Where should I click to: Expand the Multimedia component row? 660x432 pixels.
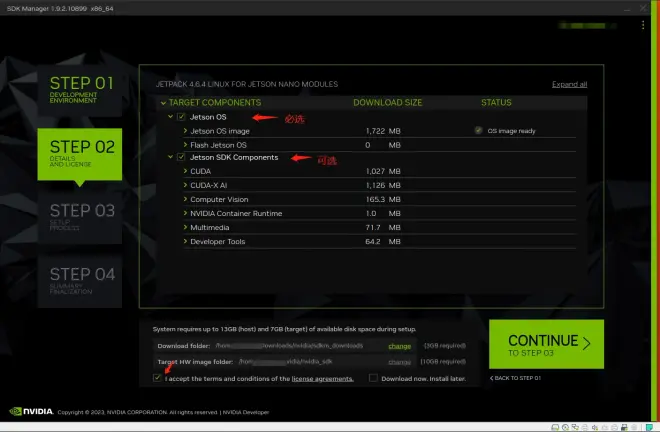click(185, 227)
